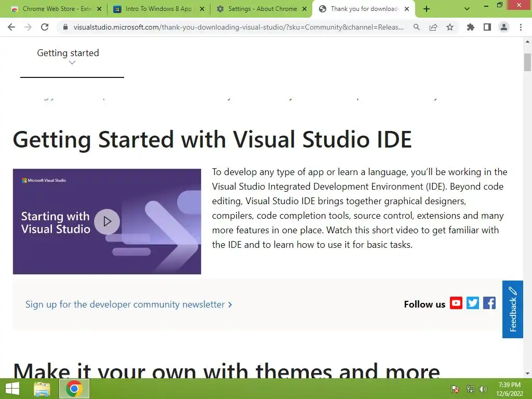Go back to the previous page

click(x=11, y=27)
